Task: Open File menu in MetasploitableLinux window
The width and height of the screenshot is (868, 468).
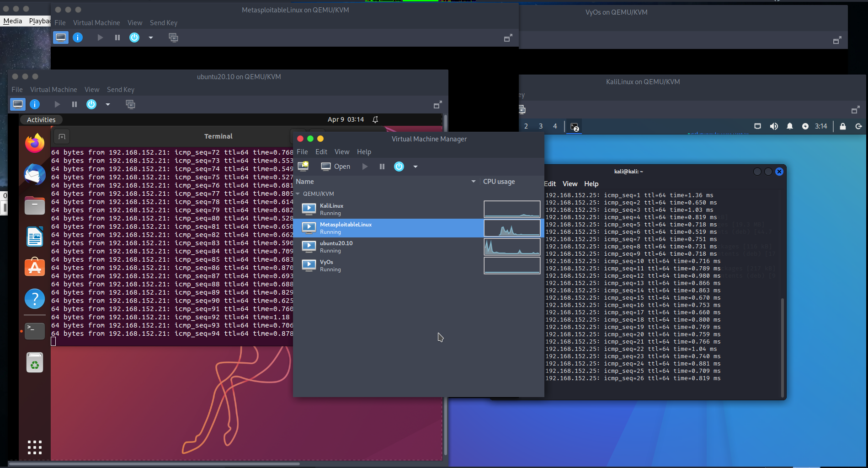Action: pyautogui.click(x=60, y=23)
